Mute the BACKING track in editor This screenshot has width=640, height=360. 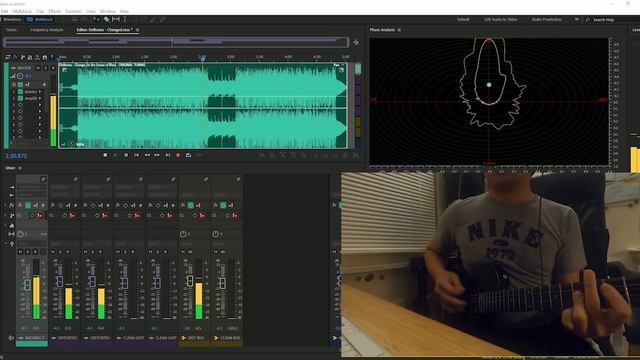[x=38, y=68]
